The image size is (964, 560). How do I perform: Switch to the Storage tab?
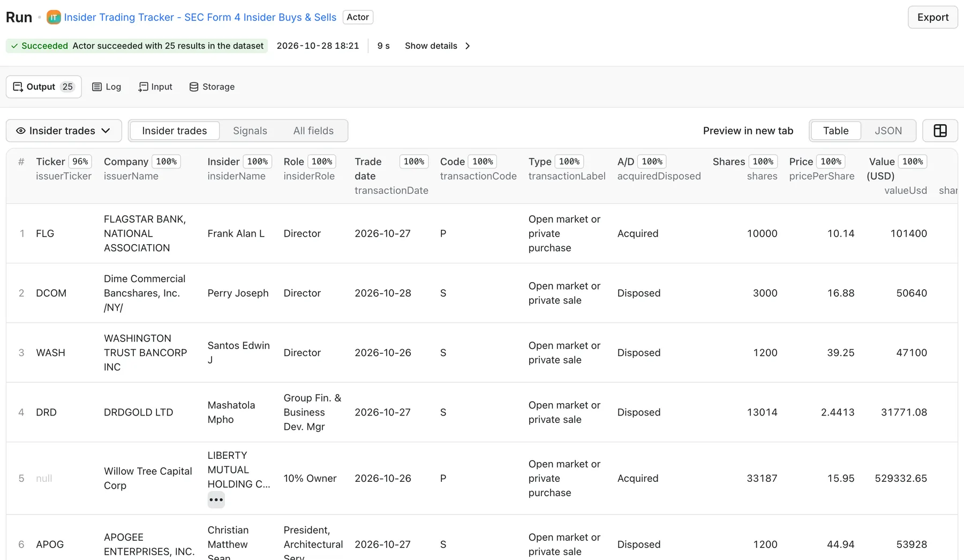212,87
